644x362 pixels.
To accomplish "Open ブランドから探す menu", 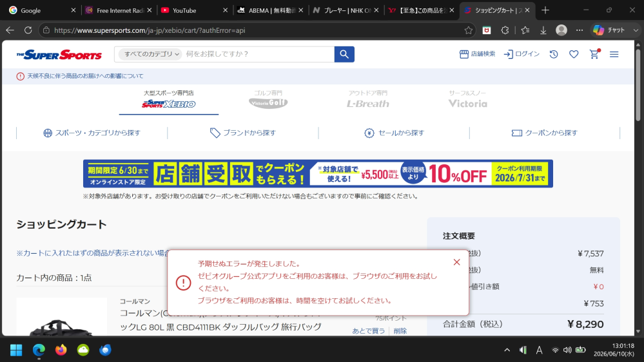I will coord(243,133).
